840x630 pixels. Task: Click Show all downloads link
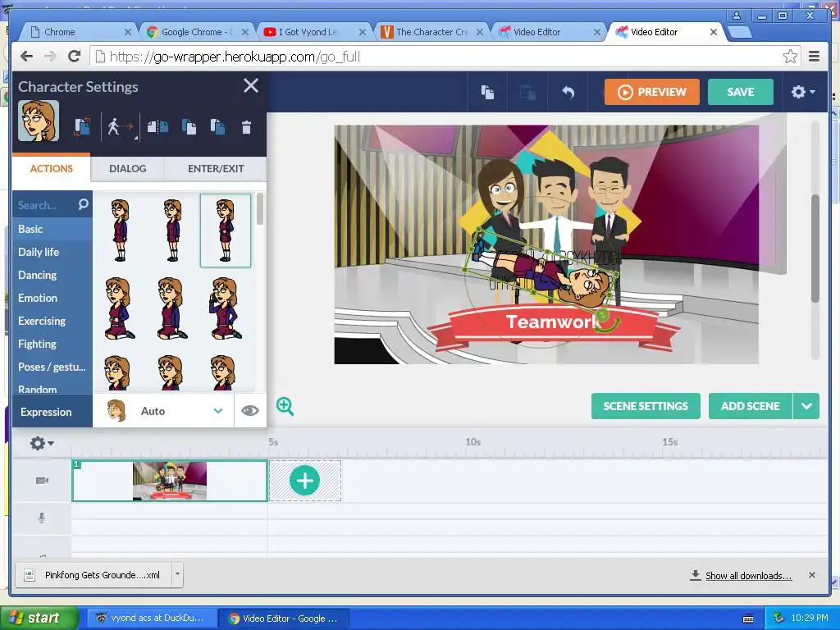pyautogui.click(x=748, y=575)
